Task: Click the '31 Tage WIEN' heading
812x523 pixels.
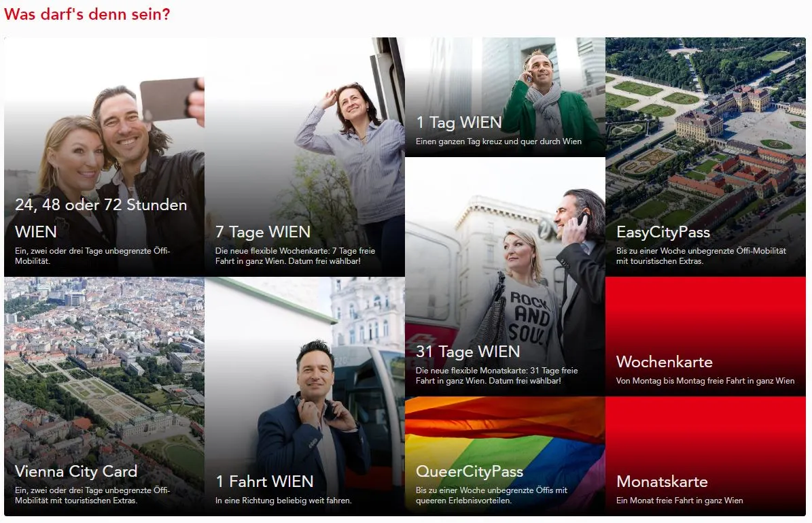Action: click(467, 352)
